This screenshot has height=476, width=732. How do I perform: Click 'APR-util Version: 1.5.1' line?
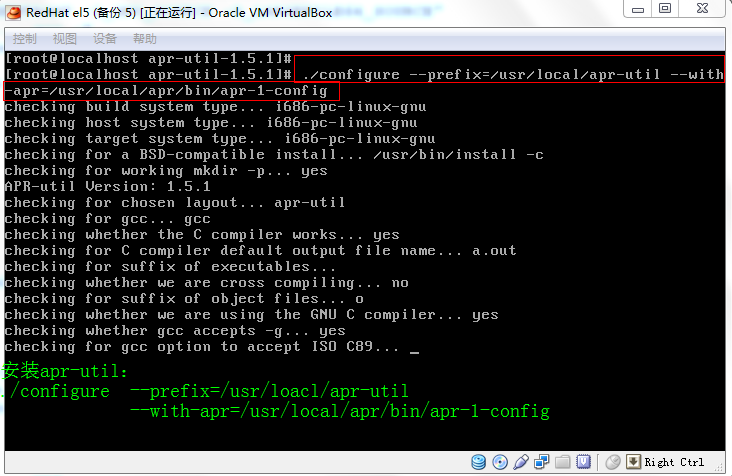tap(107, 187)
